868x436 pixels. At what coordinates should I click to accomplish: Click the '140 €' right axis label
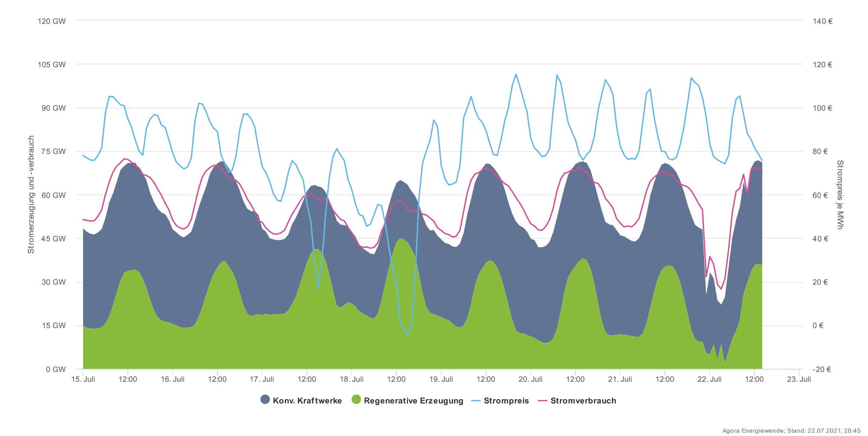coord(822,21)
